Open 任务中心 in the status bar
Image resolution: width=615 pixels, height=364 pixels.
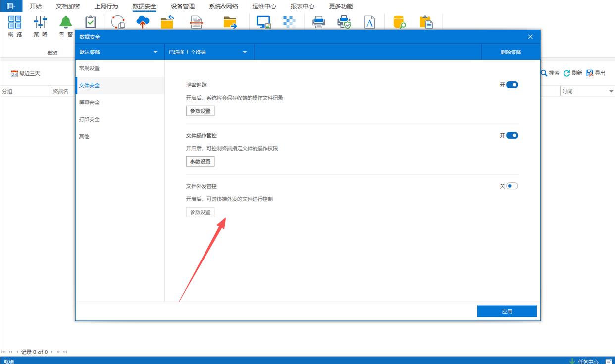pos(587,361)
